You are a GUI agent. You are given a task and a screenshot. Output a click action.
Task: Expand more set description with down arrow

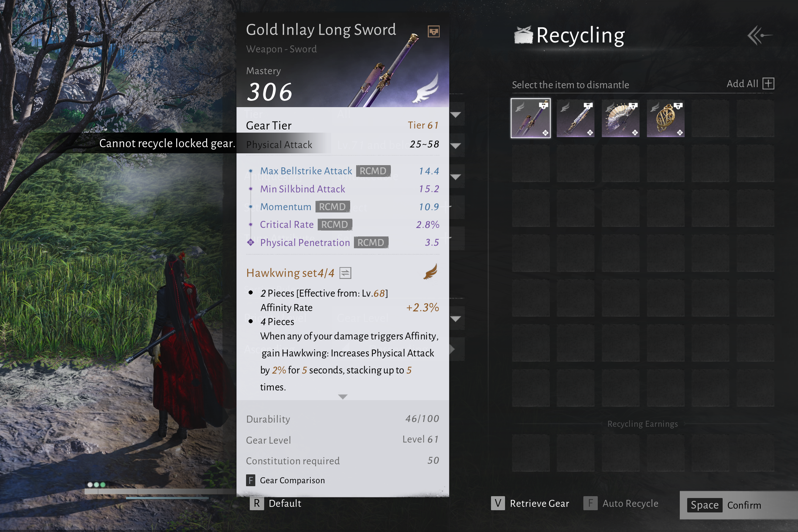(343, 397)
